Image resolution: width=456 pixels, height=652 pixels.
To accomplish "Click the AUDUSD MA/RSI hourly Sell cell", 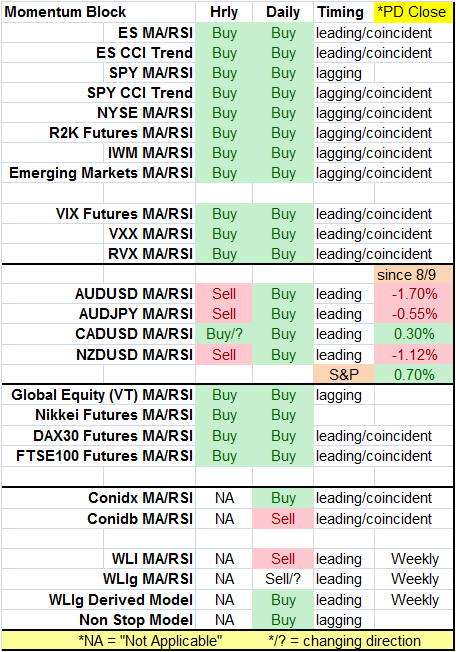I will point(224,294).
